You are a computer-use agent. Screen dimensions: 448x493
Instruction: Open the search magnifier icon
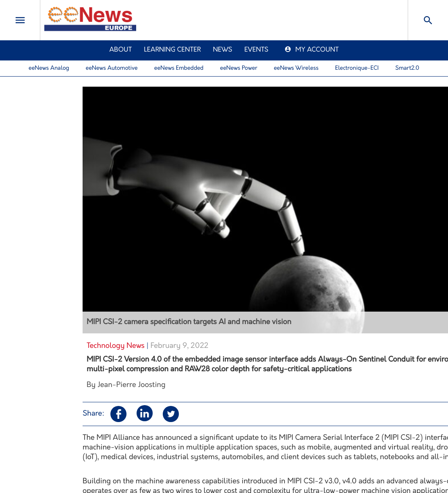(428, 20)
